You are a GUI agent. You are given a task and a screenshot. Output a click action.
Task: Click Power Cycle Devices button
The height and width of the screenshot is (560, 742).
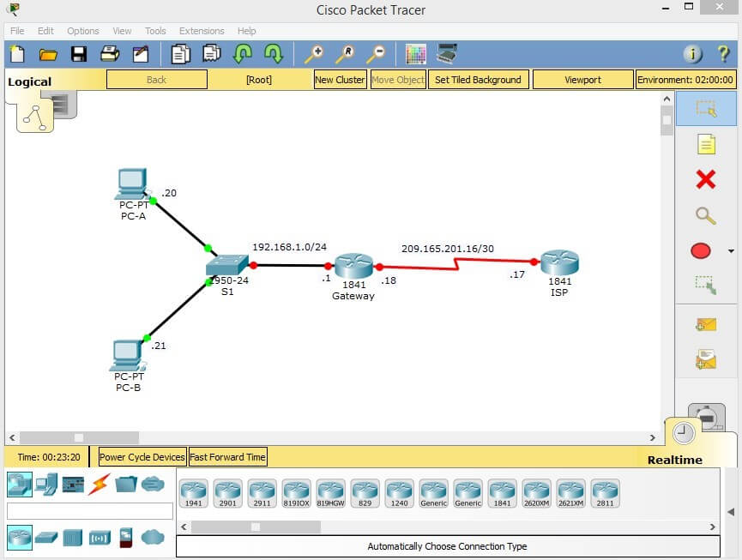pos(142,457)
